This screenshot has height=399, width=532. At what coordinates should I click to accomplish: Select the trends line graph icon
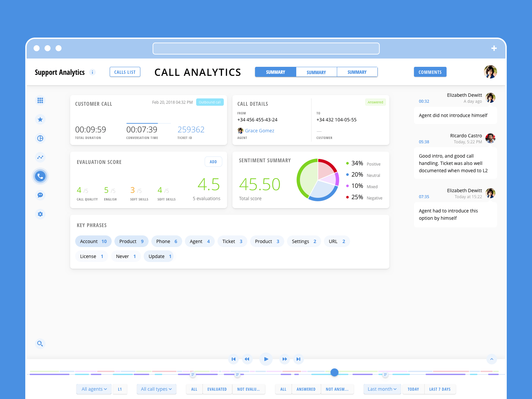point(40,157)
